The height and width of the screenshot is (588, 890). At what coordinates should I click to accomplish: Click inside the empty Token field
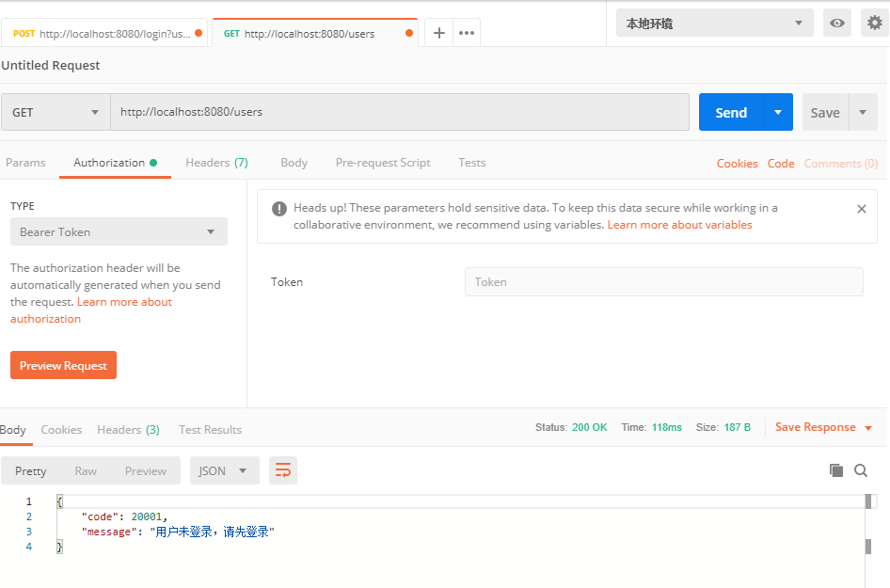663,281
